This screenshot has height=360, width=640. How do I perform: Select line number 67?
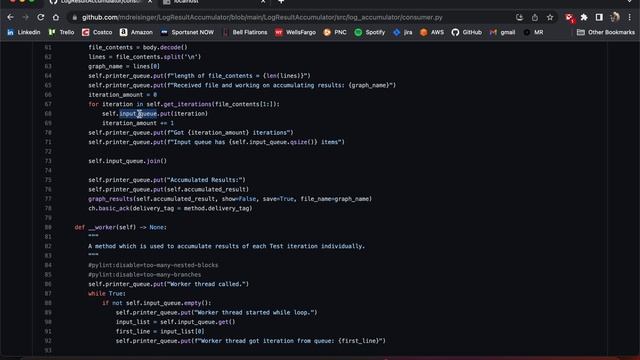tap(48, 104)
